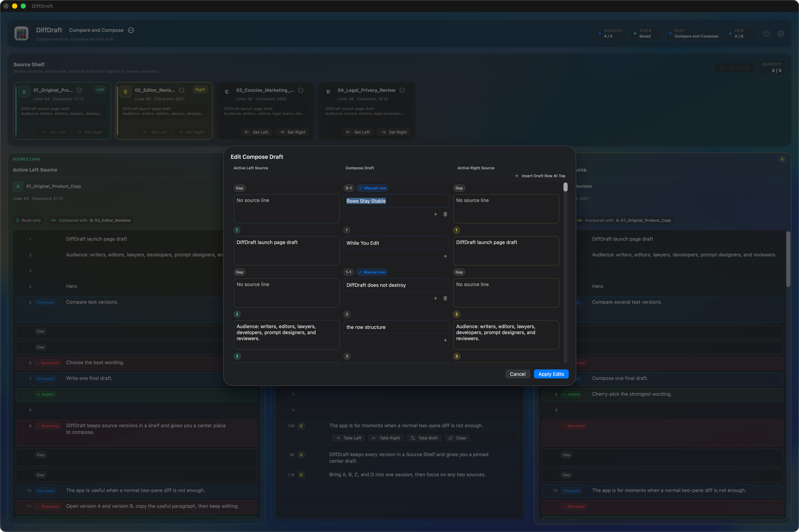Click the Removed tag on left line 6

tap(48, 363)
